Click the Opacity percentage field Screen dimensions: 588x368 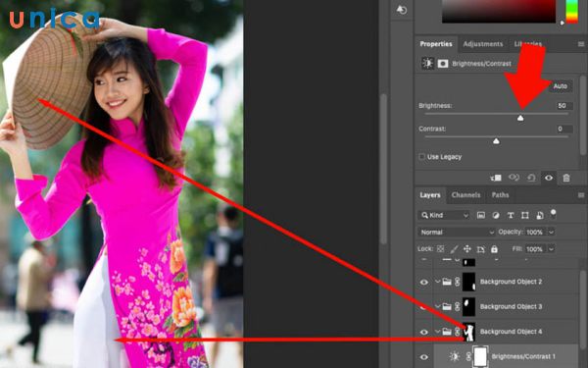(535, 232)
